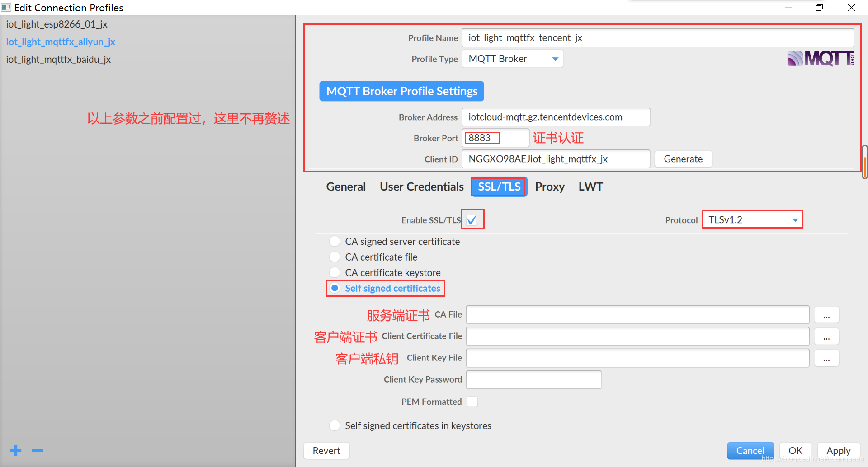The height and width of the screenshot is (467, 868).
Task: Open the Profile Type dropdown
Action: 513,59
